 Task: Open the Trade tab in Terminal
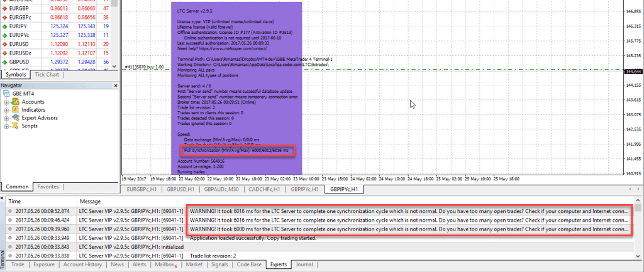[18, 264]
